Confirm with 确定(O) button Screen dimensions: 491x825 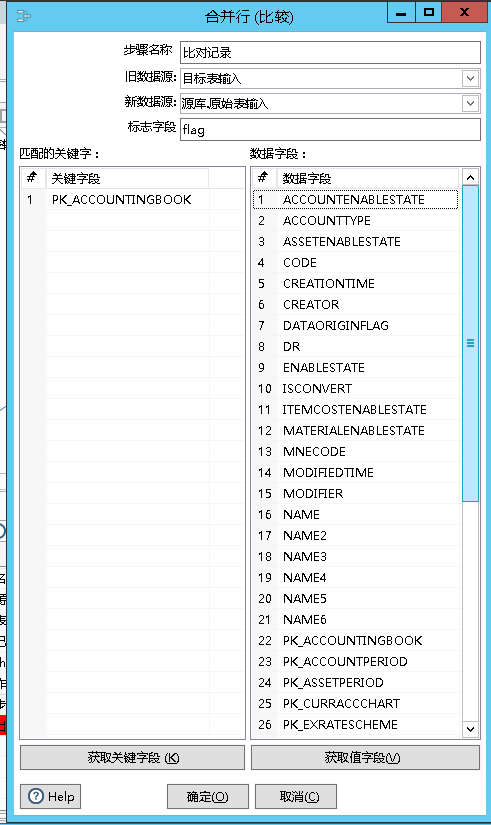click(207, 797)
